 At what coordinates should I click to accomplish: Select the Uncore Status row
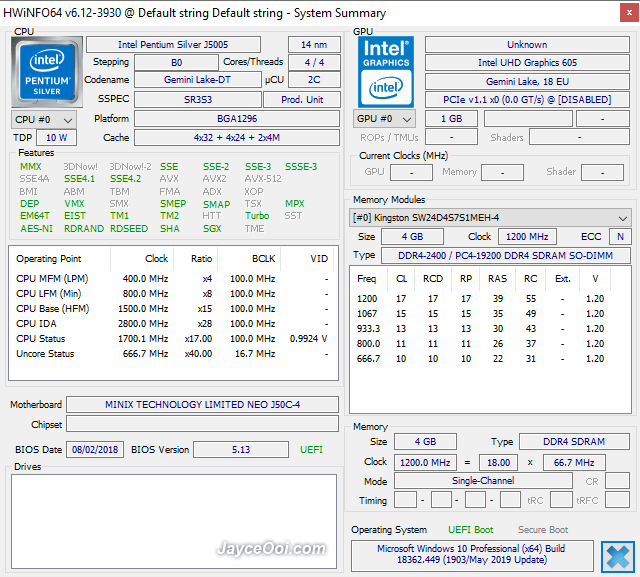[173, 354]
